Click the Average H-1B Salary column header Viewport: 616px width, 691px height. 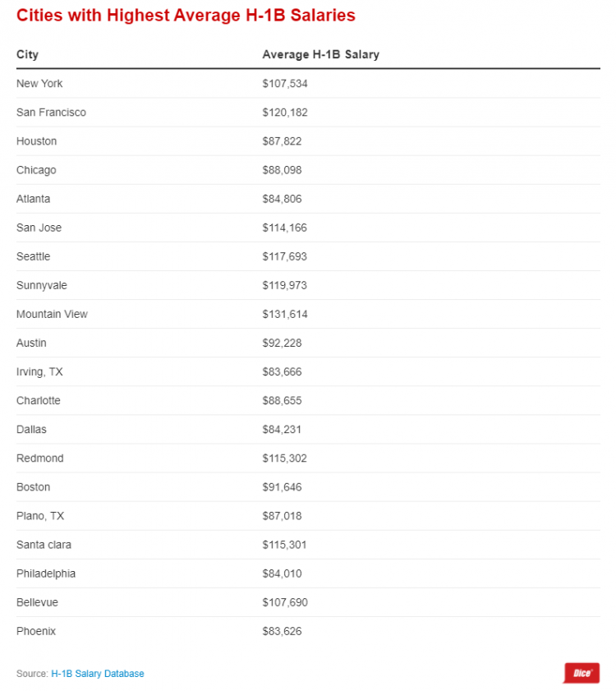320,55
